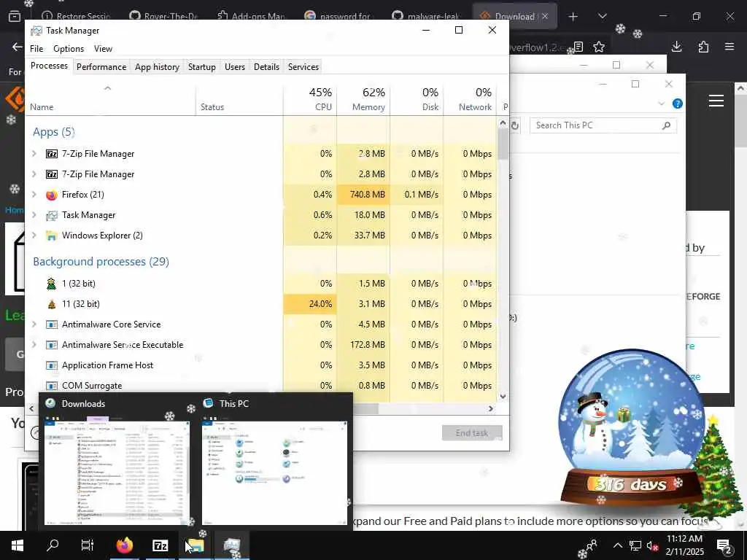Click the Explorer refresh icon

[515, 125]
